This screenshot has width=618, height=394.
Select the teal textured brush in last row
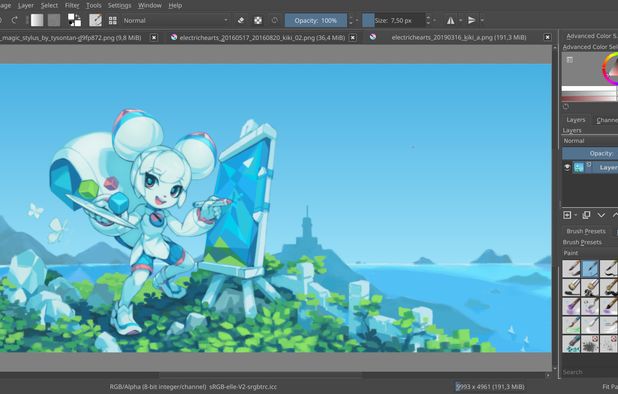571,344
